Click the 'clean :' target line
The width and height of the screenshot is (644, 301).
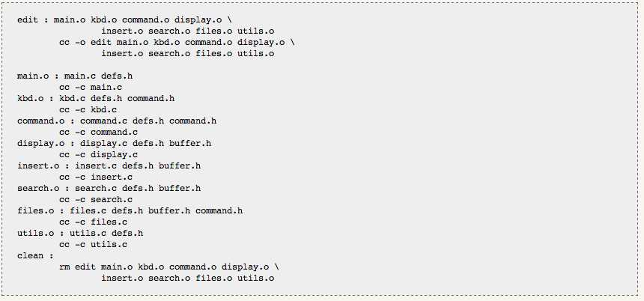pyautogui.click(x=35, y=256)
